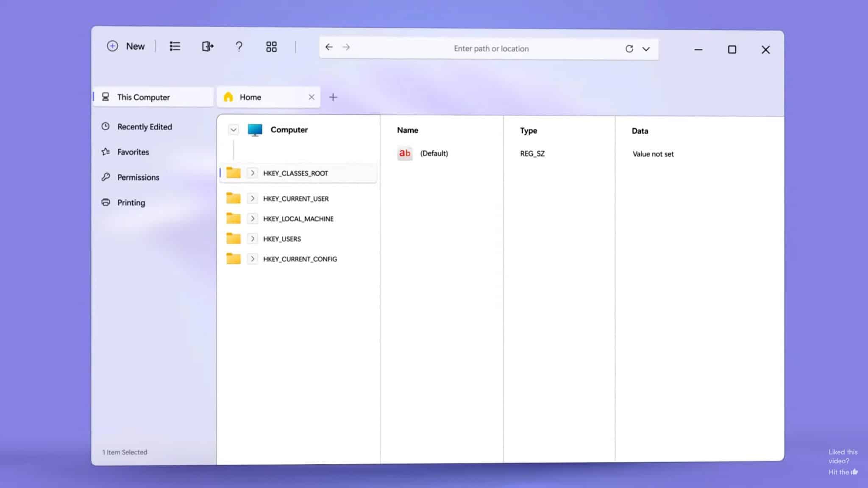Click the grid layout icon in toolbar
The image size is (868, 488).
(271, 47)
